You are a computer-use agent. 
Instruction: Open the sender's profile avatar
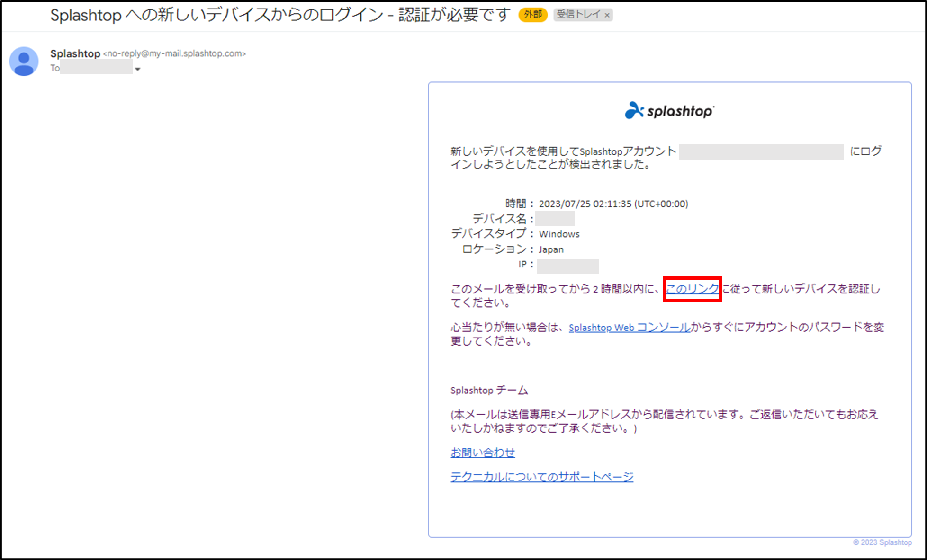(x=24, y=61)
